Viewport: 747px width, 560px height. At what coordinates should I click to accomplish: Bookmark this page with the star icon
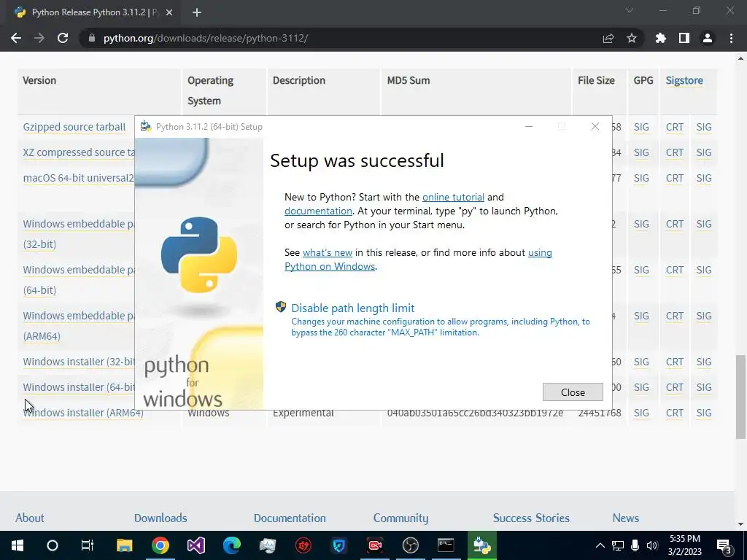point(632,38)
